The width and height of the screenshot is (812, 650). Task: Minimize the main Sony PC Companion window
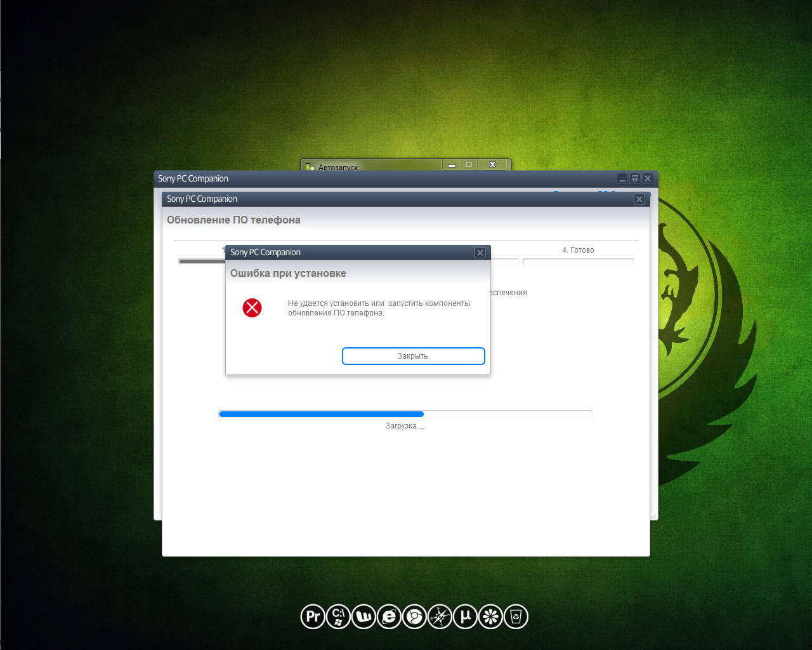pyautogui.click(x=622, y=179)
